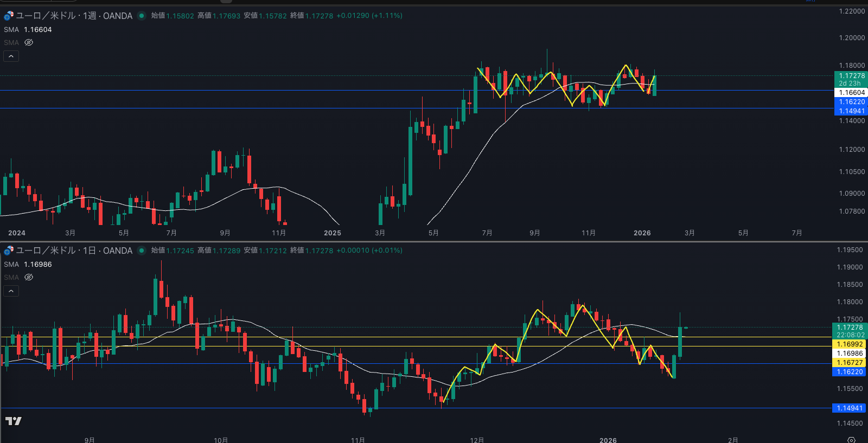The height and width of the screenshot is (443, 868).
Task: Open chart settings via the gear icon
Action: tap(851, 440)
